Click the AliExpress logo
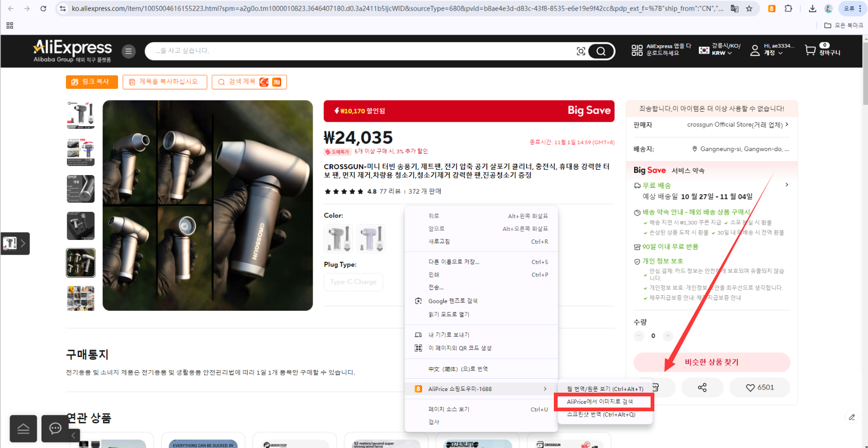 coord(73,51)
